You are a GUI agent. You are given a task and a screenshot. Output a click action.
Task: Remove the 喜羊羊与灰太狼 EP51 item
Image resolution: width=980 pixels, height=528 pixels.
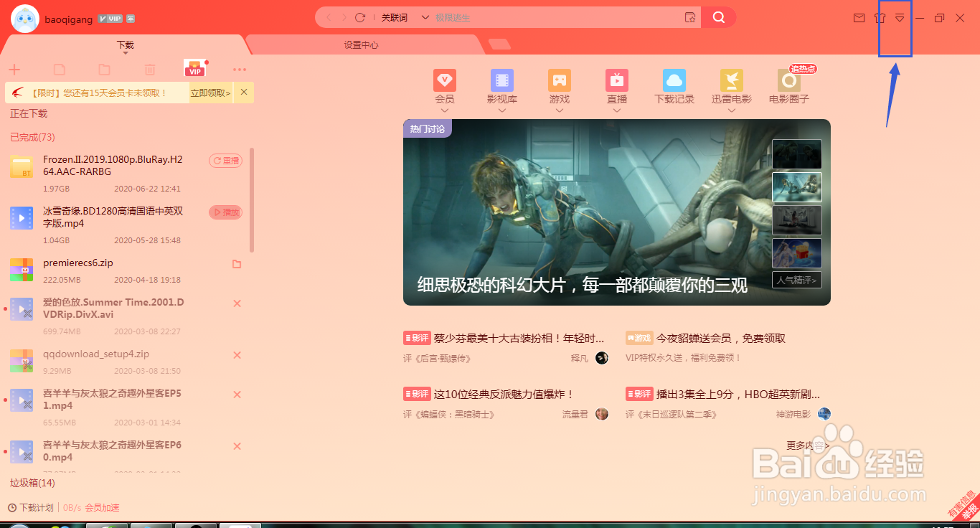pos(237,395)
